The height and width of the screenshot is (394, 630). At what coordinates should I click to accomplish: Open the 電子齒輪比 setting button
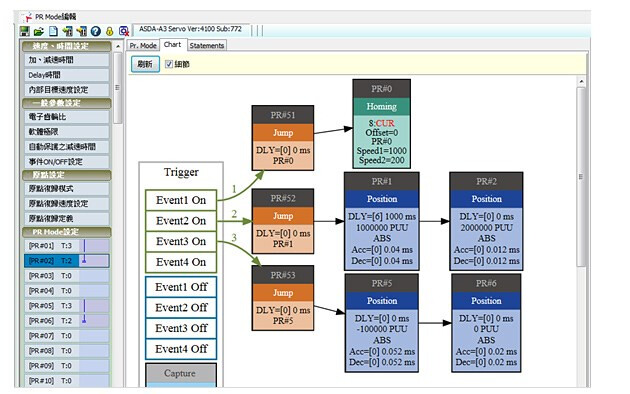click(67, 117)
